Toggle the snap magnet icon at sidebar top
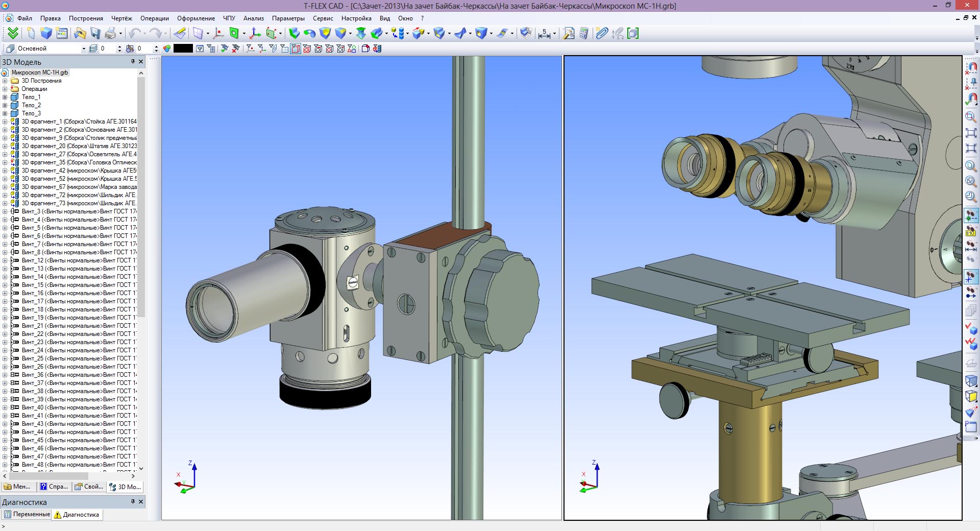 pos(971,67)
